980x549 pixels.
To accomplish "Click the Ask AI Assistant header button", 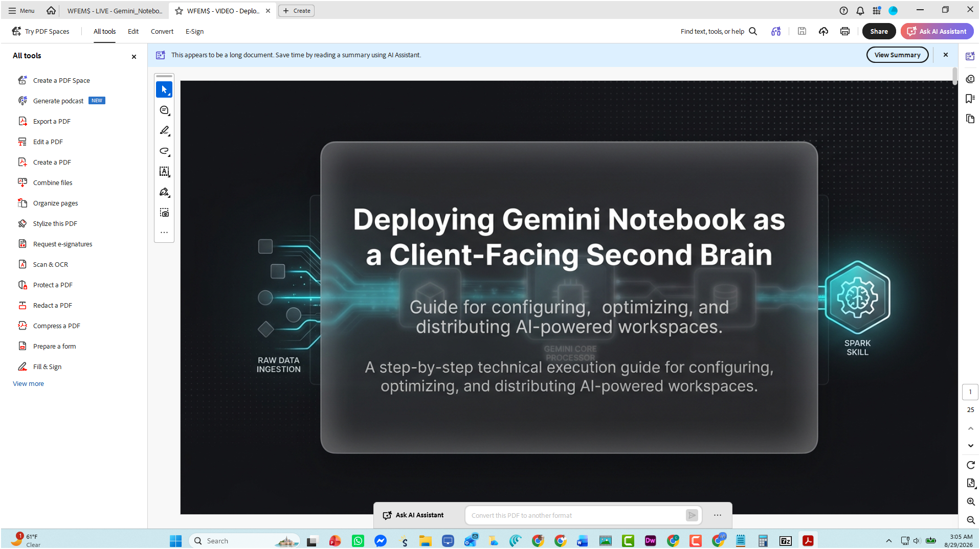I will click(937, 31).
